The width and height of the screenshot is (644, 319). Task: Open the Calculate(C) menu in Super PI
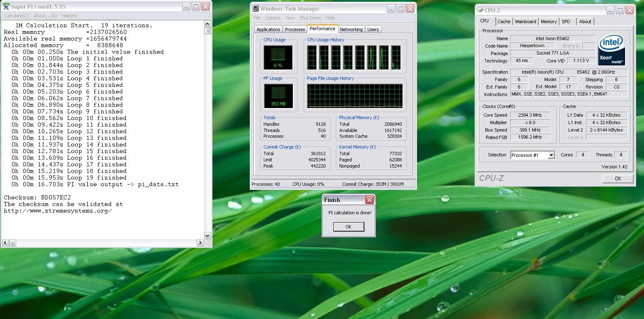click(x=17, y=16)
